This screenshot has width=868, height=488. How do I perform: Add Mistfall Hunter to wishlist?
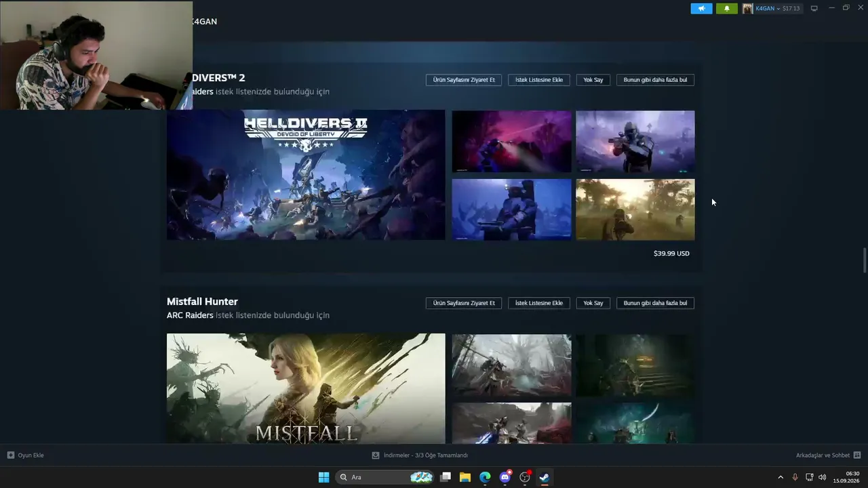click(x=539, y=303)
